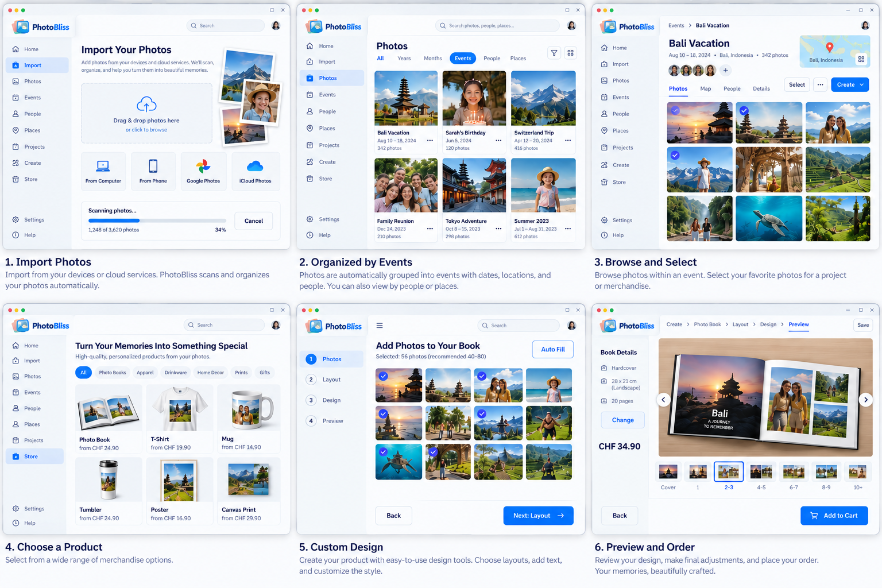Go to step 2 Layout in book wizard
This screenshot has height=588, width=882.
324,380
